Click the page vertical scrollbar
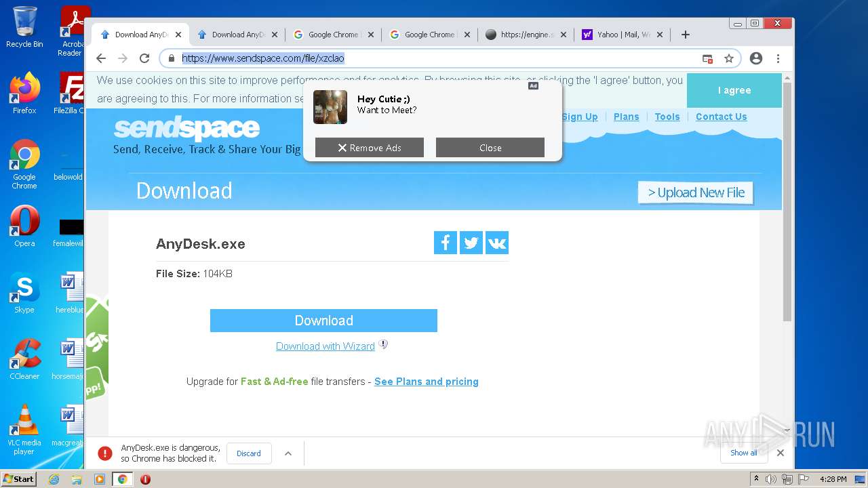 click(787, 201)
